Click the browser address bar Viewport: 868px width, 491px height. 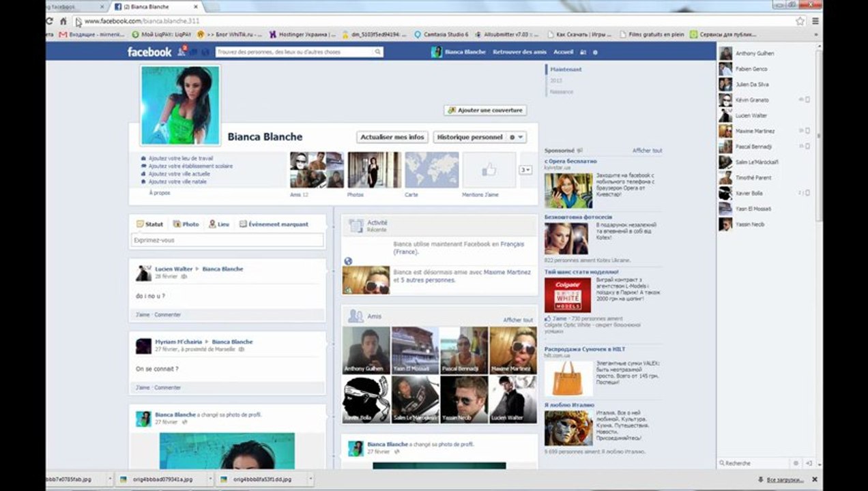[437, 21]
